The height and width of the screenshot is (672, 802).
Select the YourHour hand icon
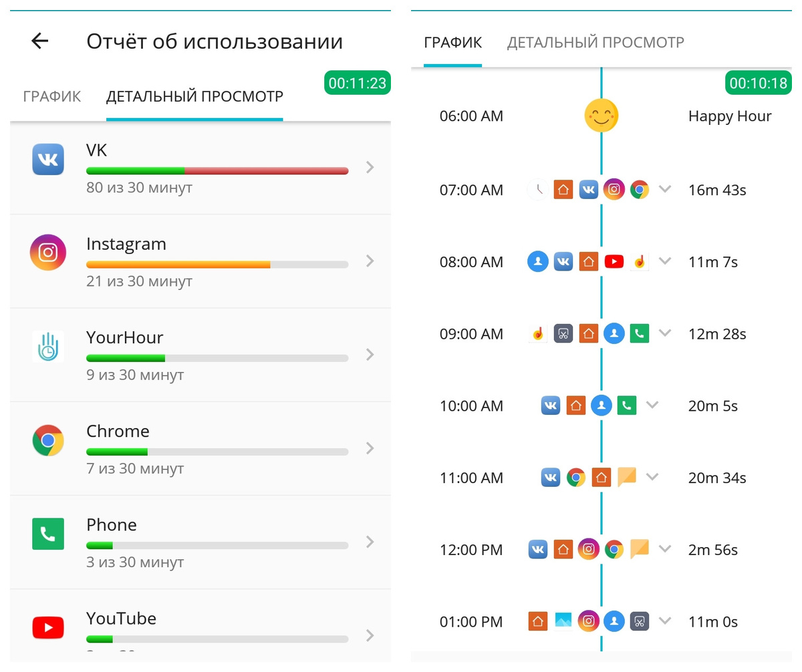tap(48, 347)
